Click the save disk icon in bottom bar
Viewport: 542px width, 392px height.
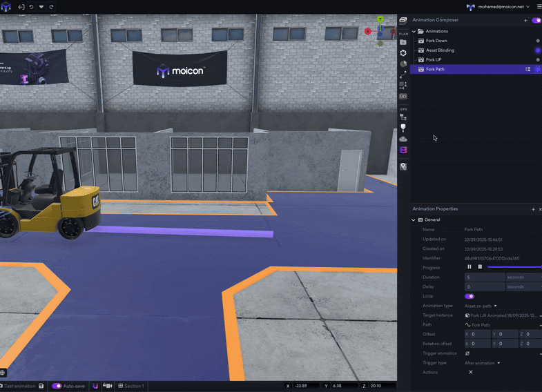point(41,386)
